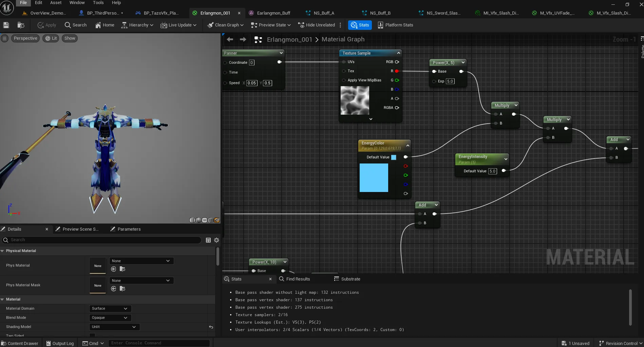644x347 pixels.
Task: Collapse the Texture Sample node
Action: click(x=398, y=53)
